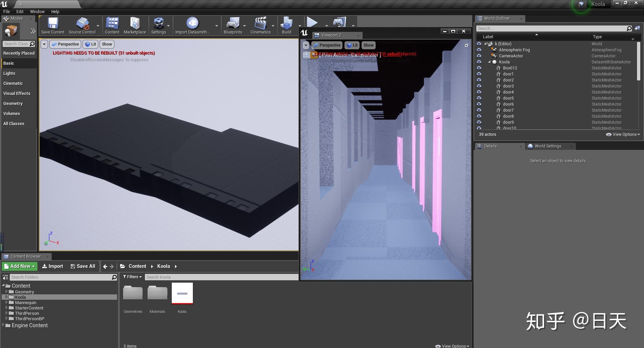Open Viewport 2 options dropdown arrow
This screenshot has width=644, height=348.
(x=306, y=45)
